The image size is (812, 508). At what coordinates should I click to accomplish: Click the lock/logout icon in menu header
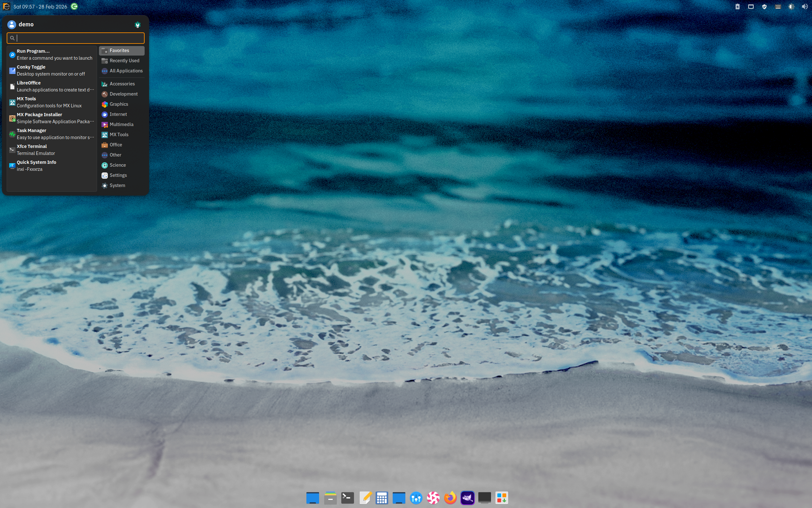tap(137, 24)
